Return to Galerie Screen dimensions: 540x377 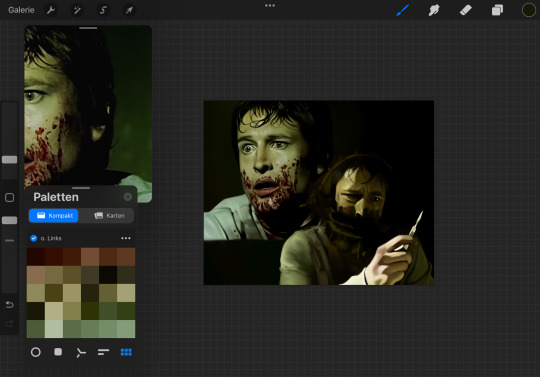[x=21, y=10]
